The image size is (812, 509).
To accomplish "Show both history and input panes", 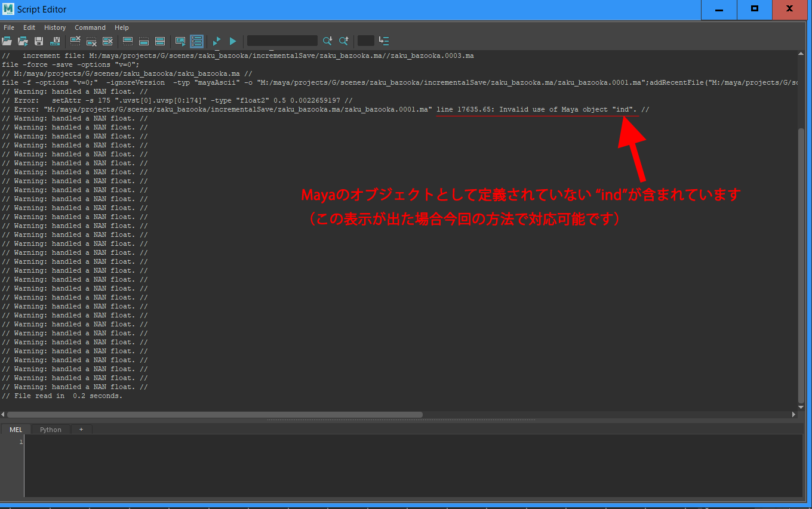I will 160,41.
